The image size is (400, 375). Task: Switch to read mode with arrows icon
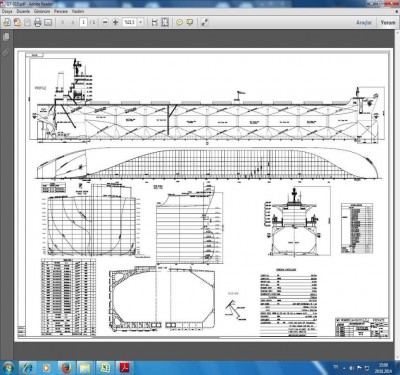[204, 22]
